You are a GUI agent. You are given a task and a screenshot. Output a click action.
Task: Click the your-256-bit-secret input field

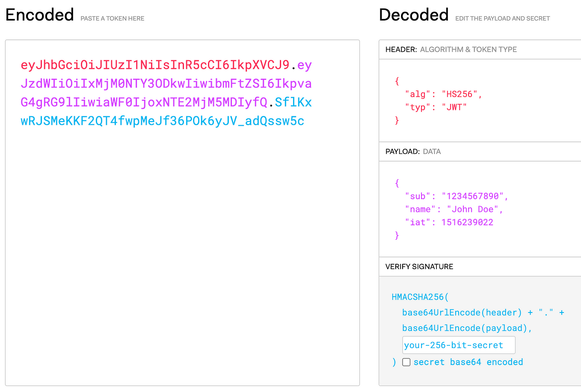point(459,345)
